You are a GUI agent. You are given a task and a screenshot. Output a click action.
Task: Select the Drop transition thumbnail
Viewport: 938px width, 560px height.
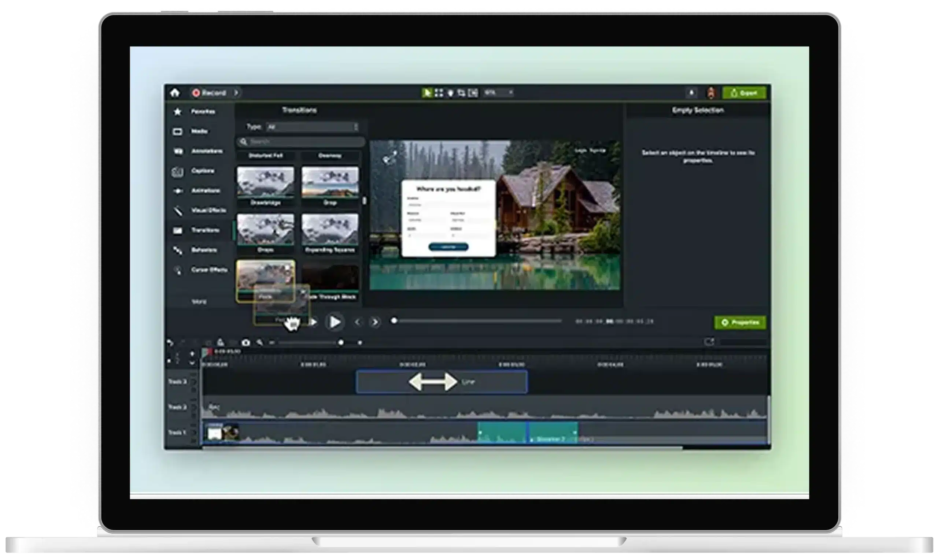[x=330, y=182]
